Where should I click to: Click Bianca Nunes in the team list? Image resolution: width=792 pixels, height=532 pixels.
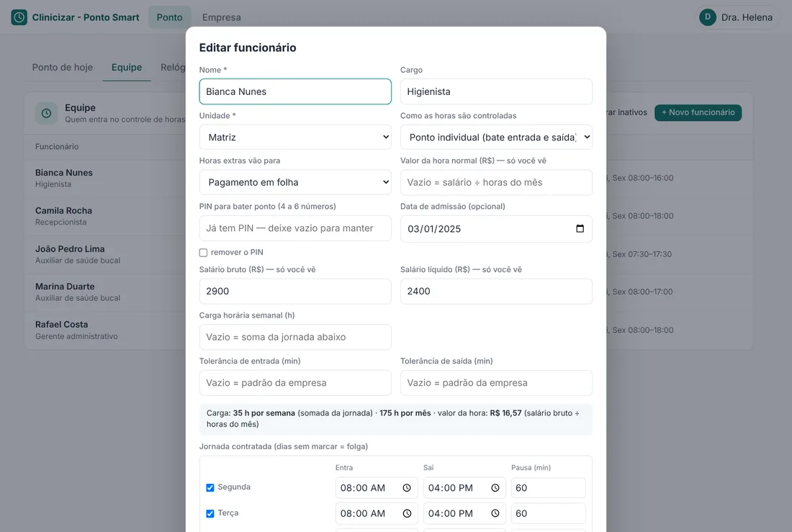coord(63,173)
